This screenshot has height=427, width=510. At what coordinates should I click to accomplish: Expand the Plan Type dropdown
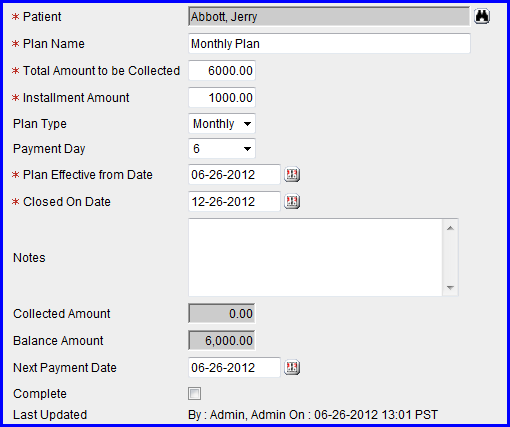pyautogui.click(x=222, y=124)
